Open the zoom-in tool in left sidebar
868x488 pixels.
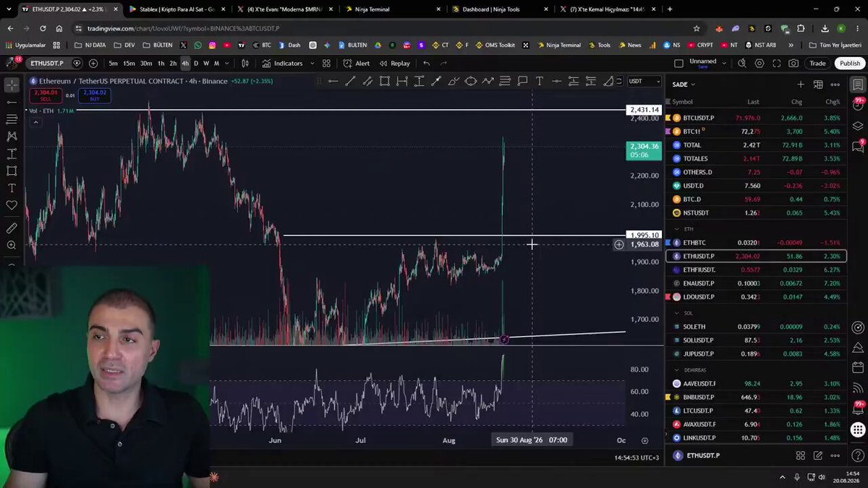12,246
